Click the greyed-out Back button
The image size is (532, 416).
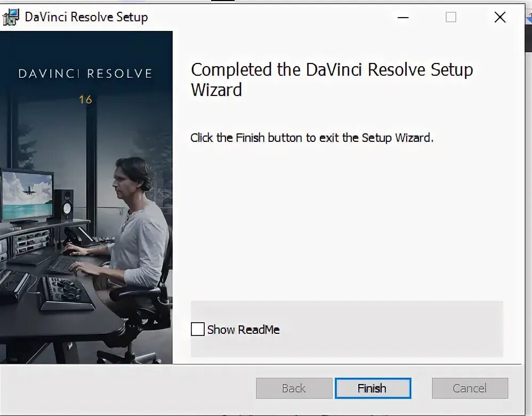[294, 388]
